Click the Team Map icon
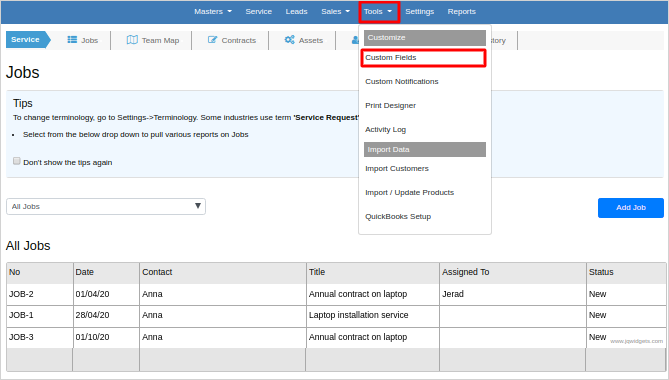The width and height of the screenshot is (669, 380). pyautogui.click(x=132, y=40)
